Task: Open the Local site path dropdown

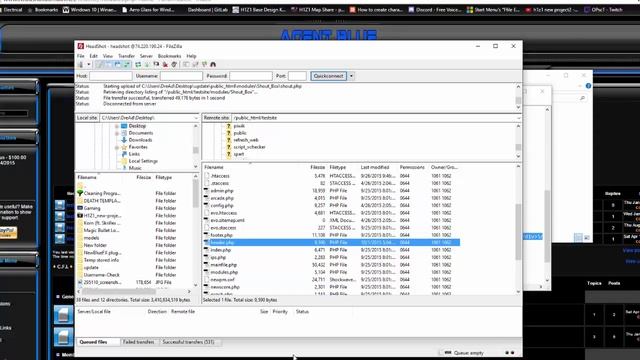Action: [x=196, y=118]
